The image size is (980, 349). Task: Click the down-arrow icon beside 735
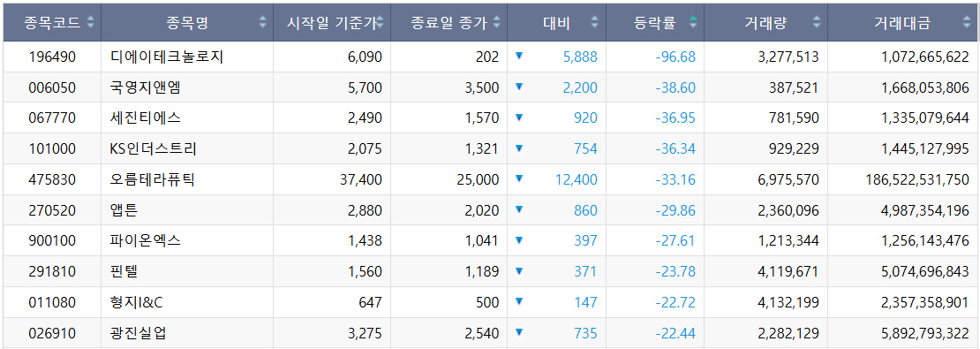point(519,332)
